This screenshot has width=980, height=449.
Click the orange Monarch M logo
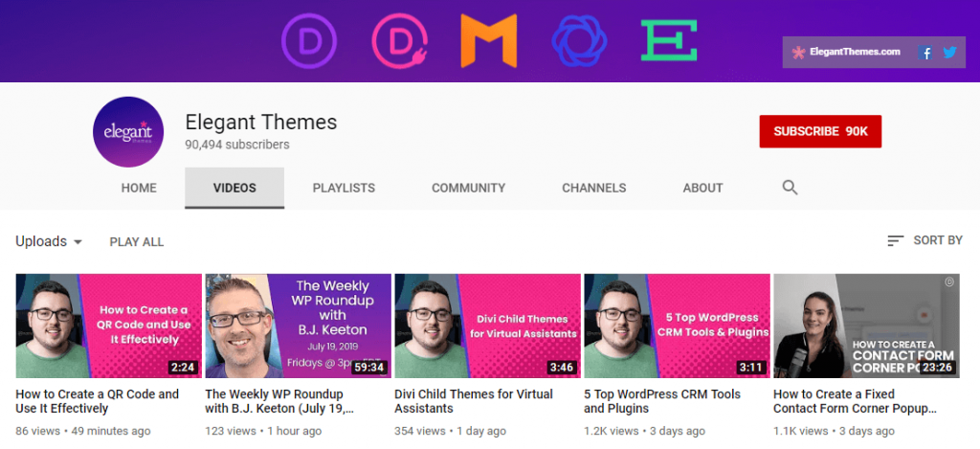point(489,40)
